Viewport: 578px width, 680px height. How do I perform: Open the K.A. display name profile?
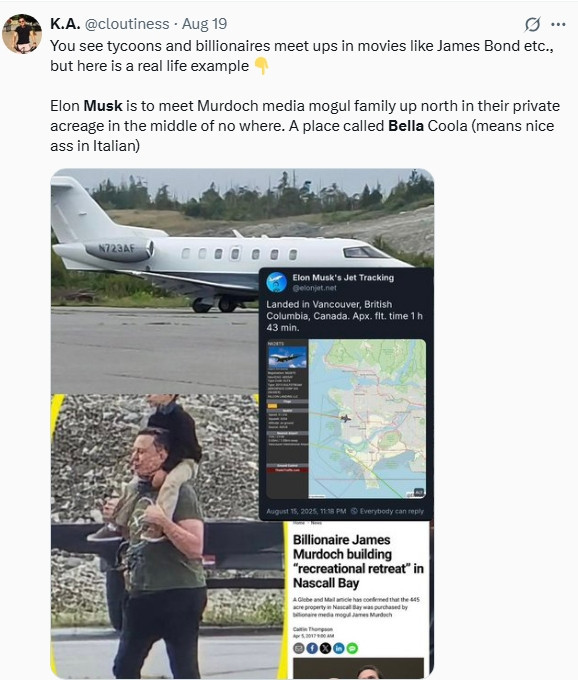coord(65,24)
